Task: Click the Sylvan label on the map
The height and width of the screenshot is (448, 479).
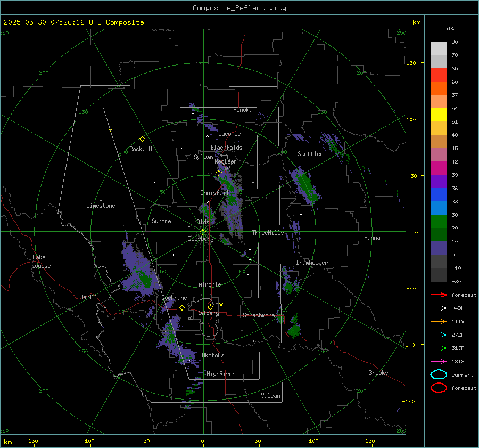Action: [203, 157]
